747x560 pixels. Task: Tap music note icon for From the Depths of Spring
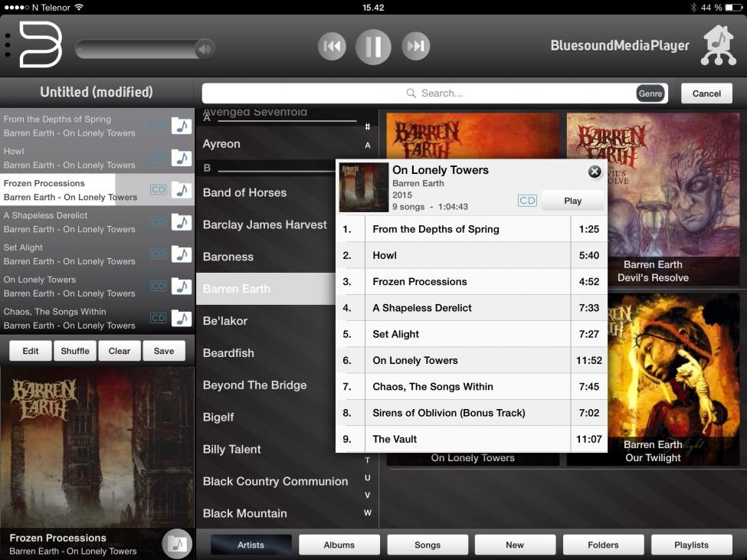click(x=182, y=126)
